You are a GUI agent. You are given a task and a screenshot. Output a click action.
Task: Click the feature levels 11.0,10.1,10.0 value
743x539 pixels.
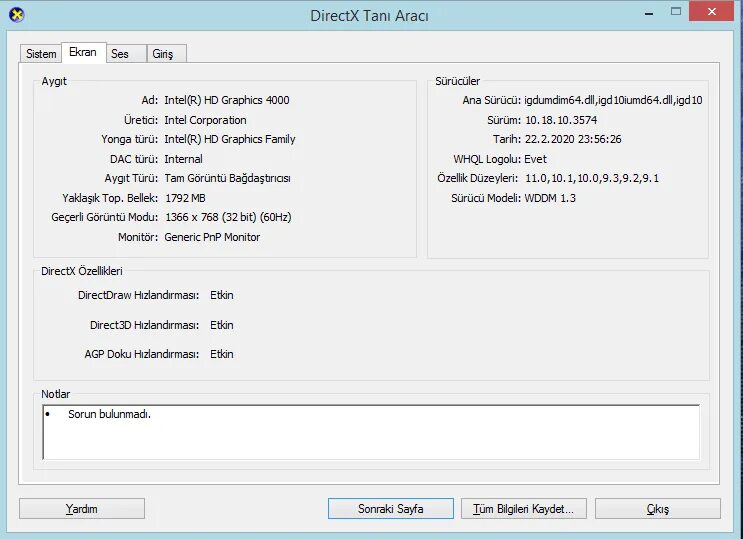click(x=592, y=178)
